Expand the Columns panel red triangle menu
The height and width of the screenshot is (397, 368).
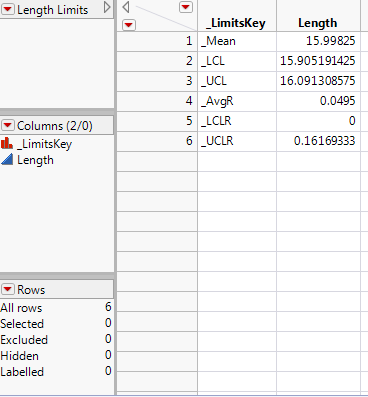(x=8, y=126)
